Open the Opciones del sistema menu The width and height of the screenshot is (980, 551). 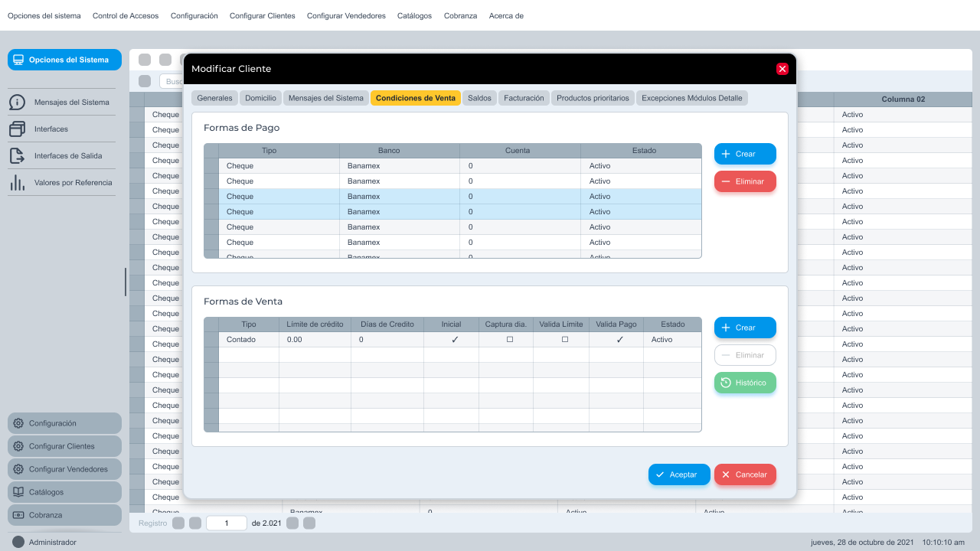coord(44,15)
